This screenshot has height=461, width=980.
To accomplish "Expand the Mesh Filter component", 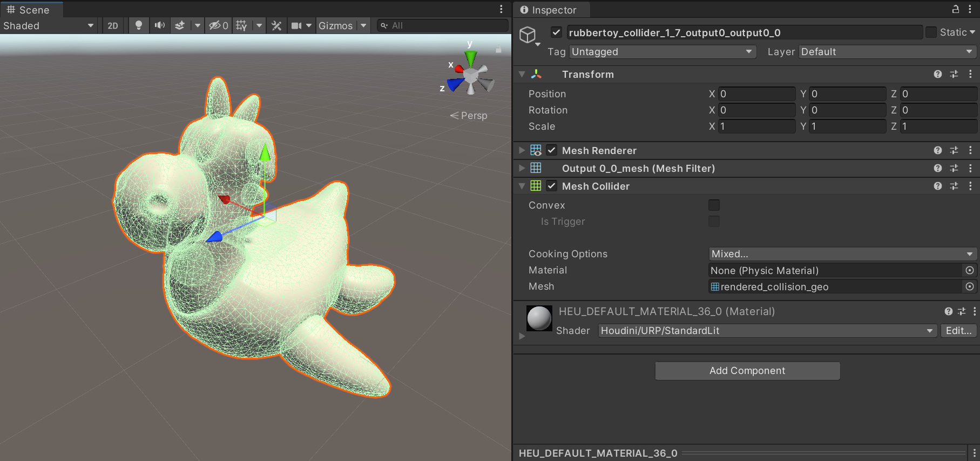I will (522, 169).
